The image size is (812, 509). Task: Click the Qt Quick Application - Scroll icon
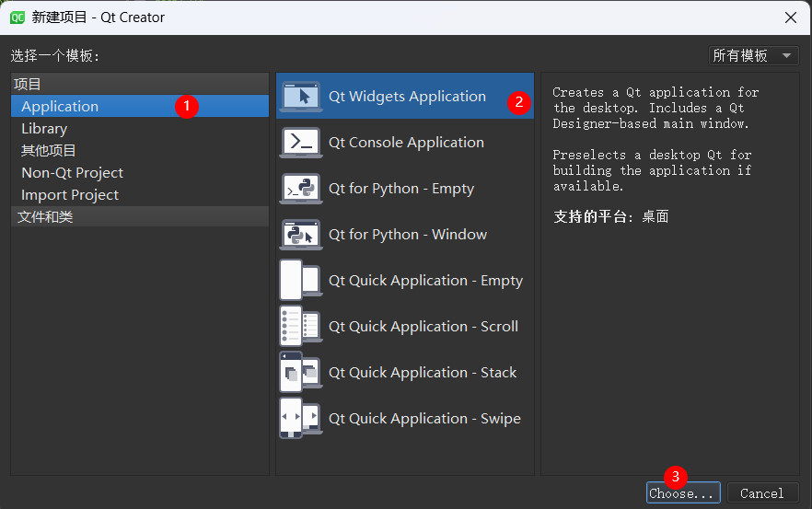(301, 327)
